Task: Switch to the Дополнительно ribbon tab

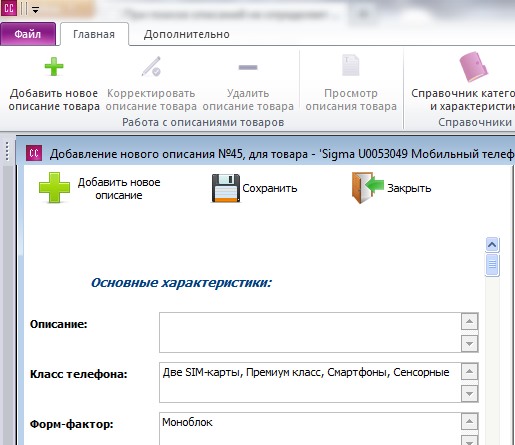Action: 187,34
